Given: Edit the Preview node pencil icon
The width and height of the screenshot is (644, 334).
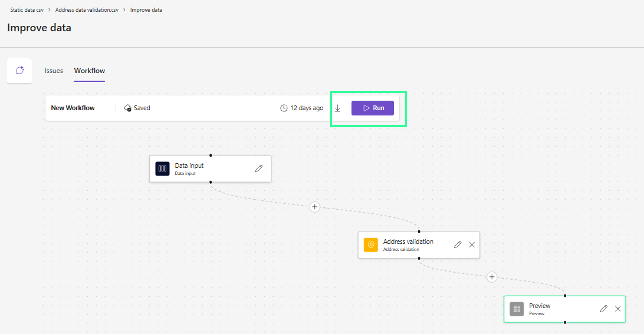Looking at the screenshot, I should point(603,309).
